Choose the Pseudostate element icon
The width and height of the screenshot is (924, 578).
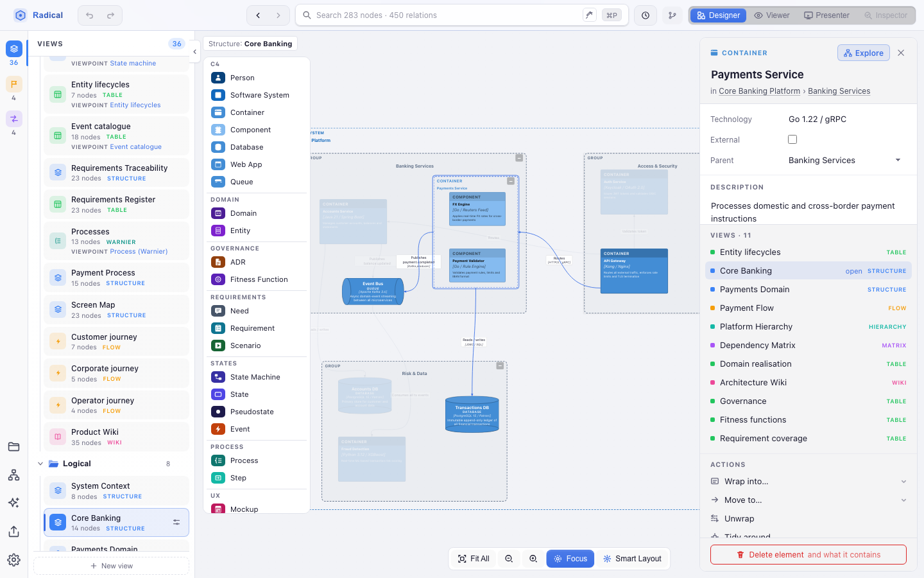pyautogui.click(x=218, y=412)
